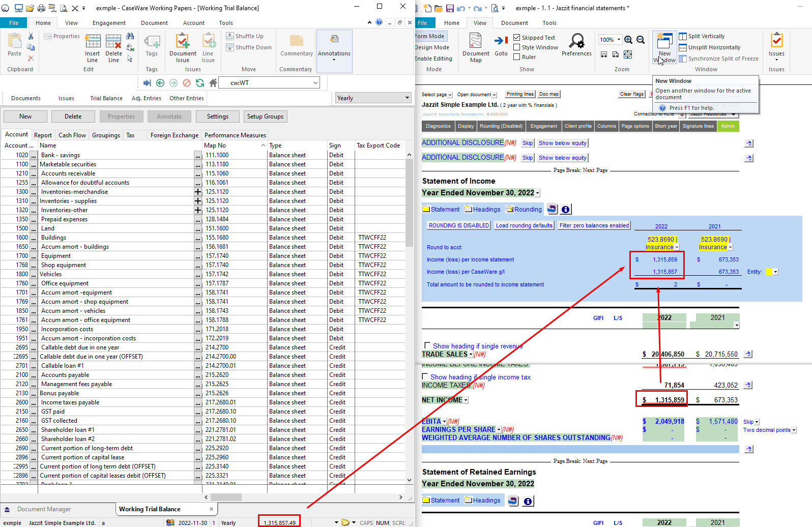This screenshot has height=527, width=812.
Task: Click the Filter zero balances enabled button
Action: click(594, 225)
